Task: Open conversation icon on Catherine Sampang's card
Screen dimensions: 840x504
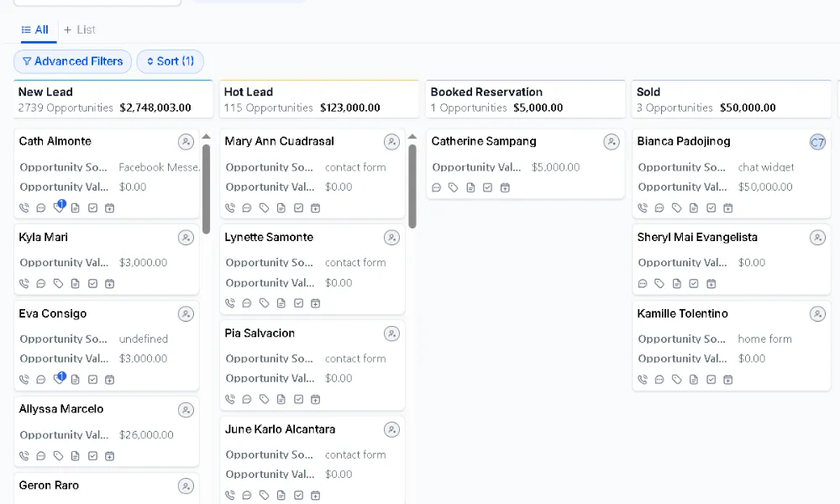Action: pos(436,187)
